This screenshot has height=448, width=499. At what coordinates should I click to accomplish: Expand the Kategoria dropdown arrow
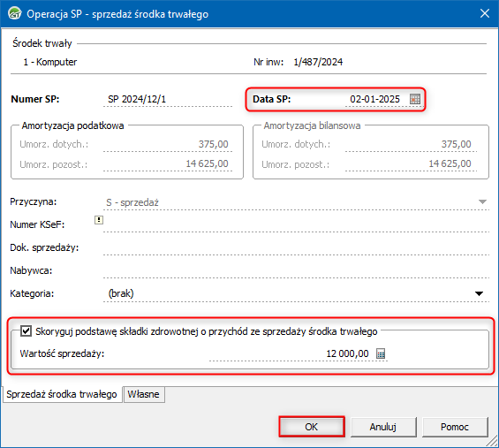479,293
